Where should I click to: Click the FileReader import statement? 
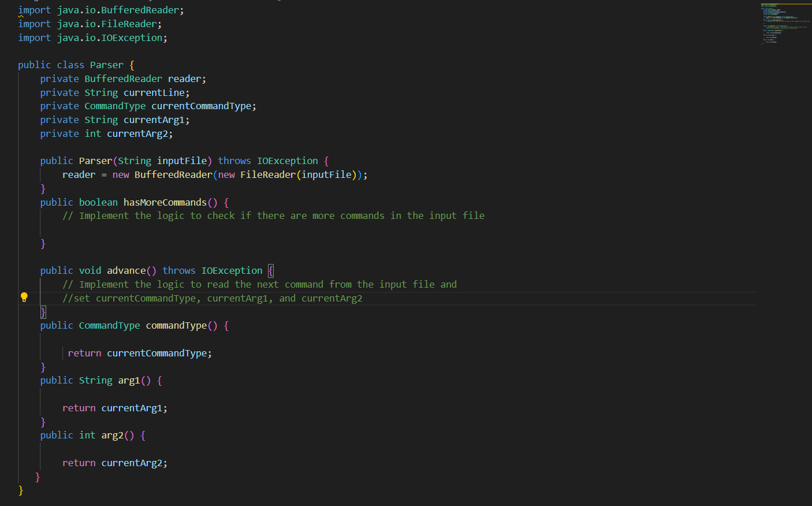coord(92,23)
